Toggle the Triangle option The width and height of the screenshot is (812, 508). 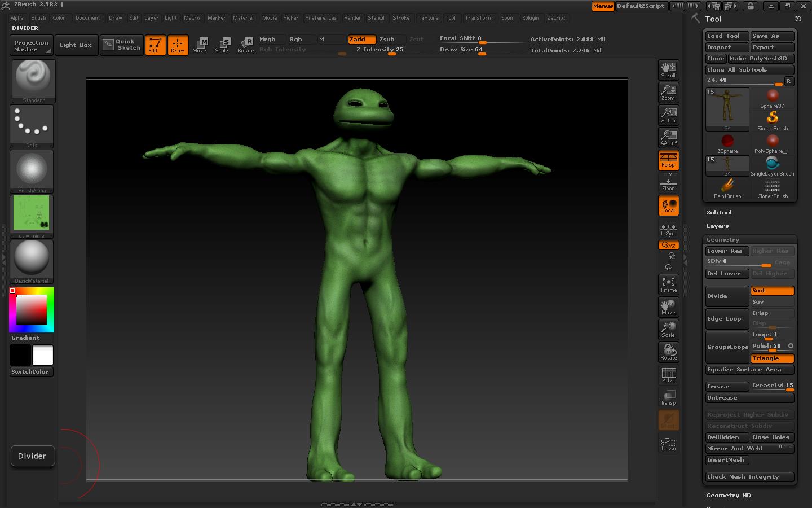[772, 358]
